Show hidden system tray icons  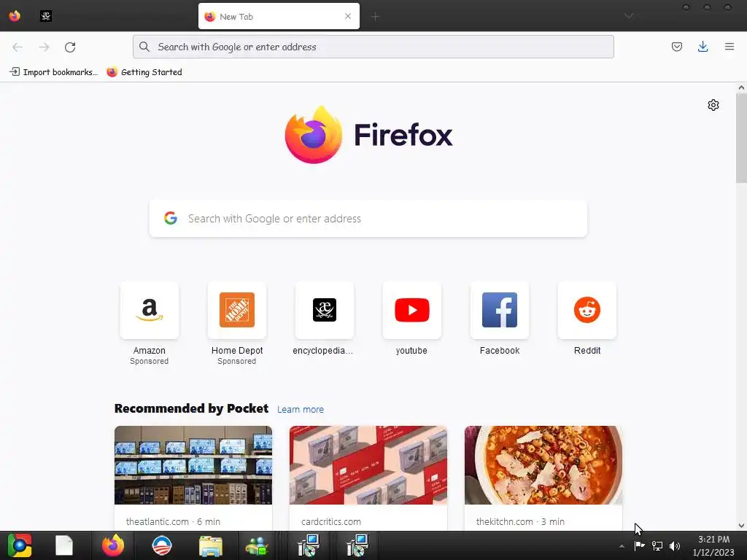622,546
